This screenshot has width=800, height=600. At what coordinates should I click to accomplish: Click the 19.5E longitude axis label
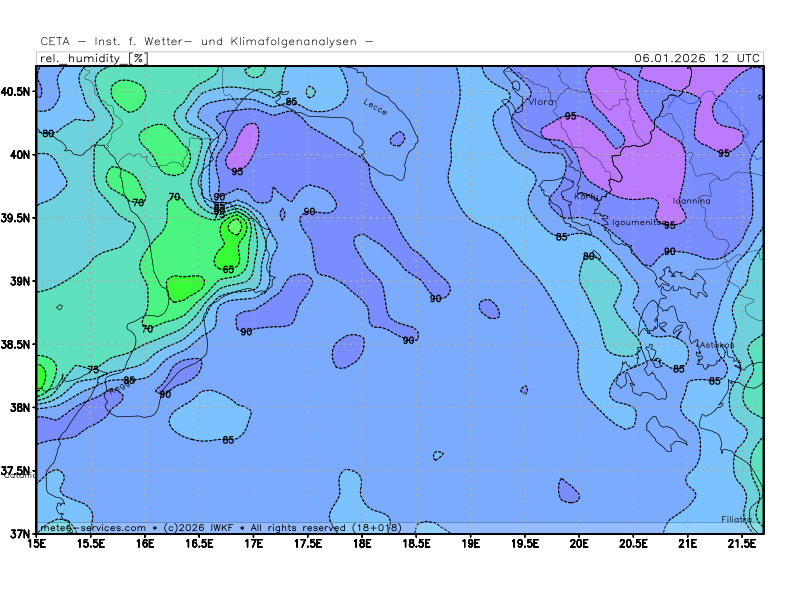click(525, 544)
